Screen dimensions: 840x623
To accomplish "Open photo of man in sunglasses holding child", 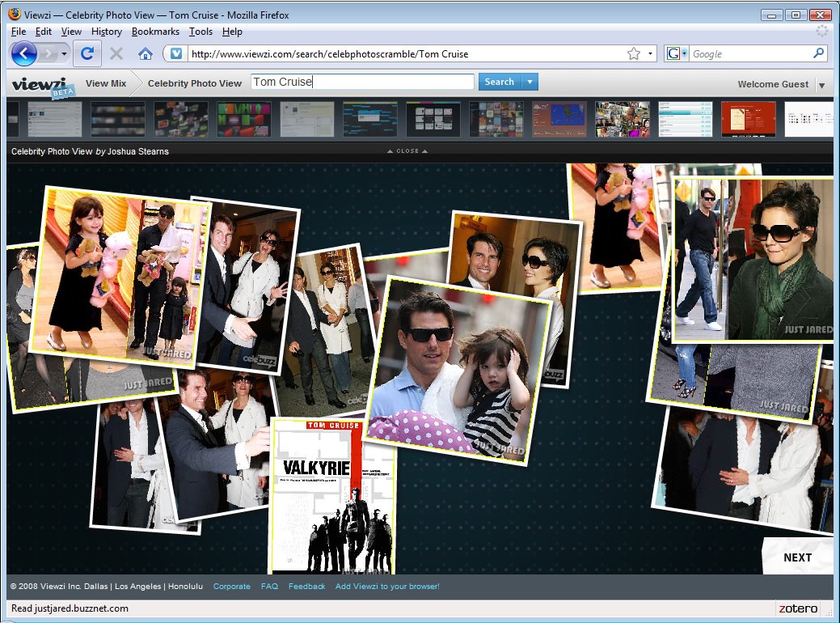I will pos(460,370).
